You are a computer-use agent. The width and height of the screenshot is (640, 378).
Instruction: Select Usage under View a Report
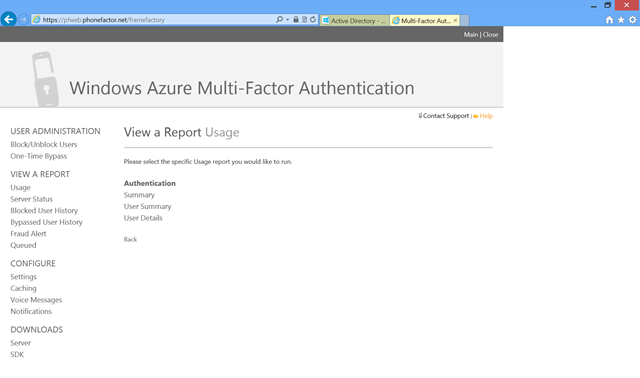pos(20,187)
